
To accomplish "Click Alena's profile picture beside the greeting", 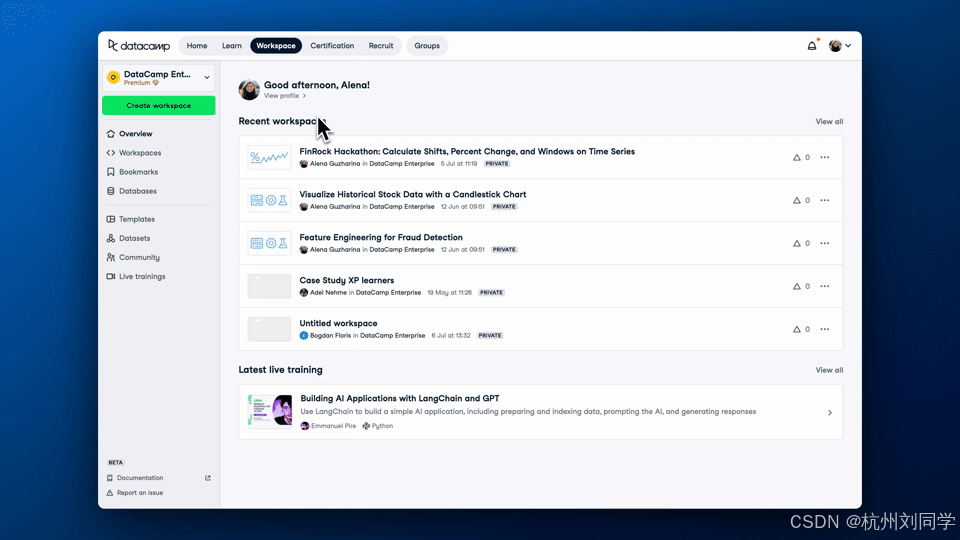I will point(249,89).
